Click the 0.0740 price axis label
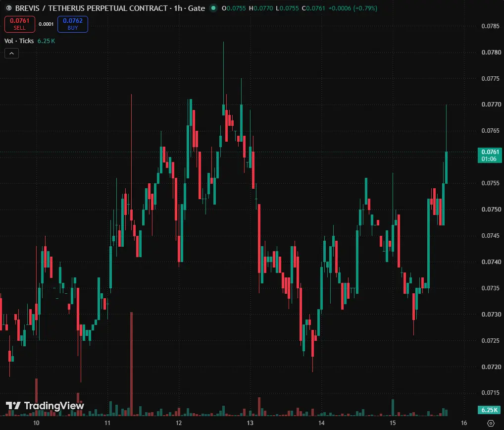The image size is (504, 430). (491, 262)
